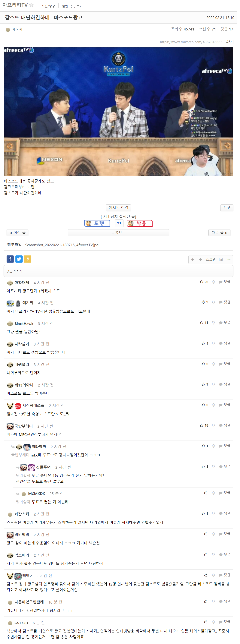Image resolution: width=240 pixels, height=644 pixels.
Task: Switch to 사진/영상 tab
Action: click(x=49, y=6)
